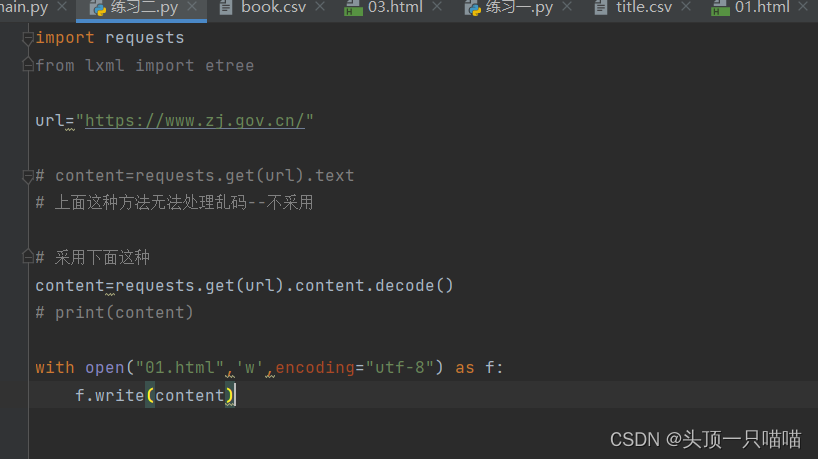Click the "01.html" string in open call
818x459 pixels.
click(x=179, y=368)
